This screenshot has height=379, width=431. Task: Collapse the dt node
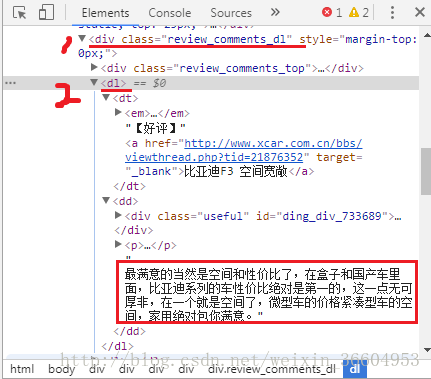tap(106, 97)
